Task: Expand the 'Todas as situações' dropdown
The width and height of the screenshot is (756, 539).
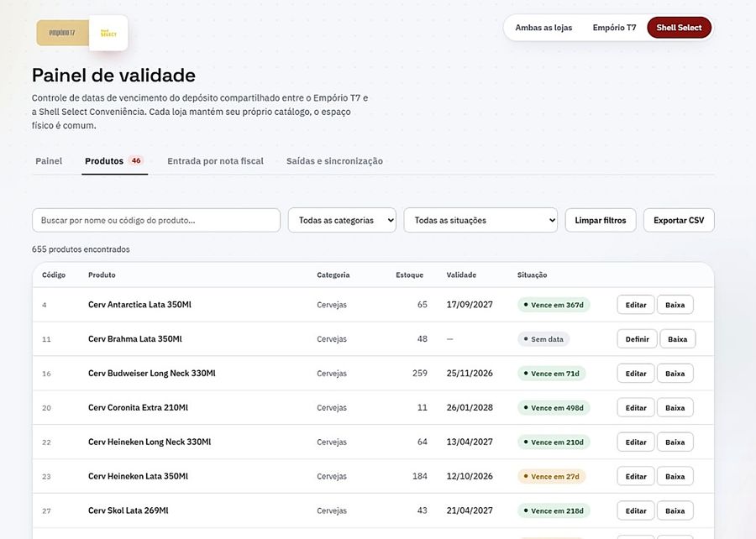Action: 480,220
